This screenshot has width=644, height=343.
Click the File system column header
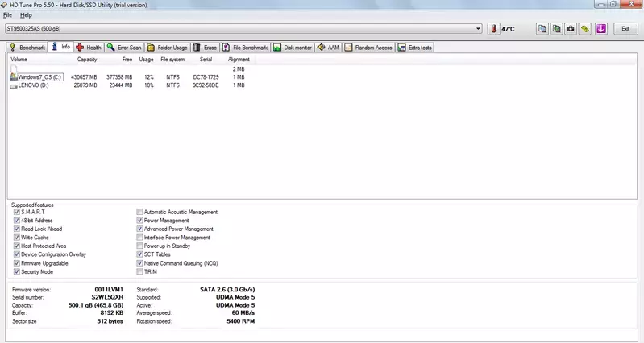pos(172,60)
